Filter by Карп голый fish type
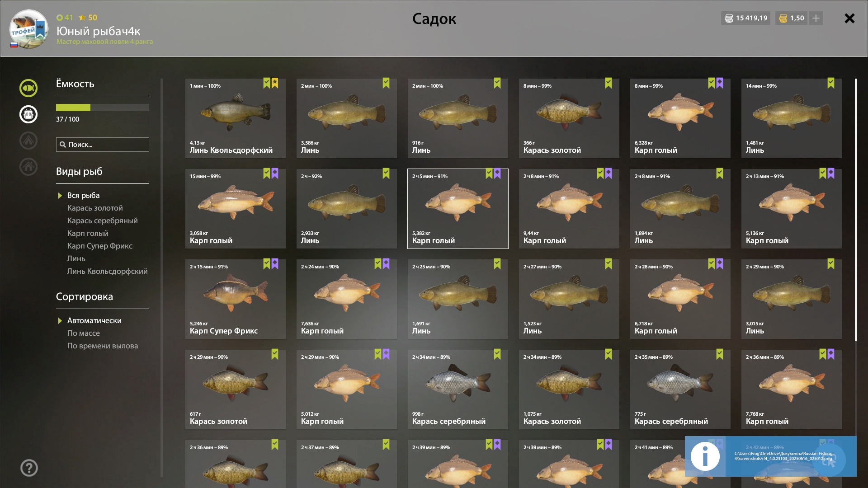 pyautogui.click(x=88, y=233)
